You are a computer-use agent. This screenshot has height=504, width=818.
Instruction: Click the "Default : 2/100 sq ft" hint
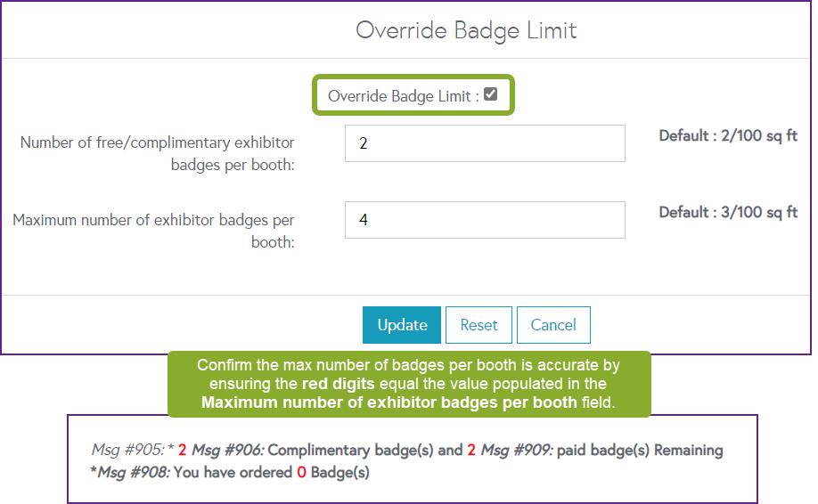pos(728,136)
